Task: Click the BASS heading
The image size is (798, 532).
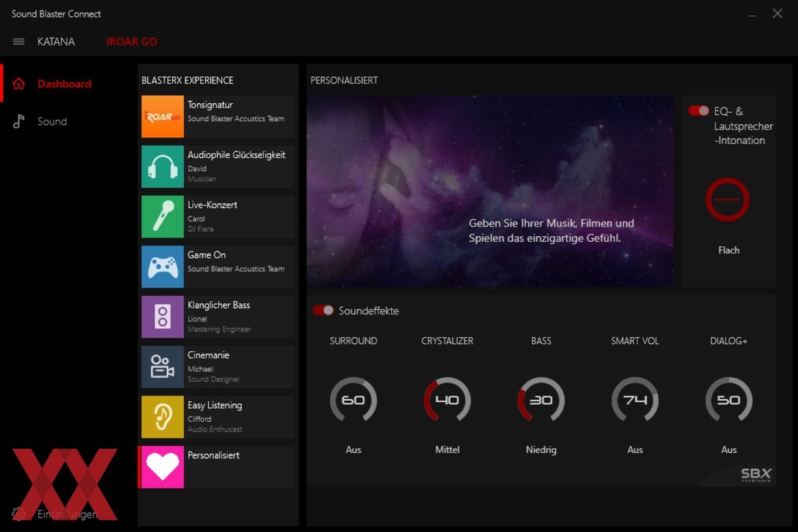Action: point(541,341)
